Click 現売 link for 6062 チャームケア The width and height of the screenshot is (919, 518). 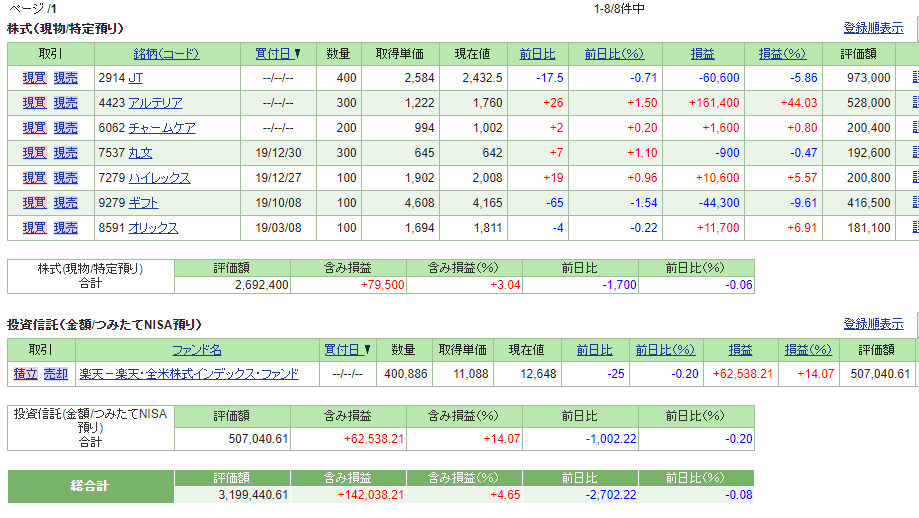pyautogui.click(x=66, y=128)
